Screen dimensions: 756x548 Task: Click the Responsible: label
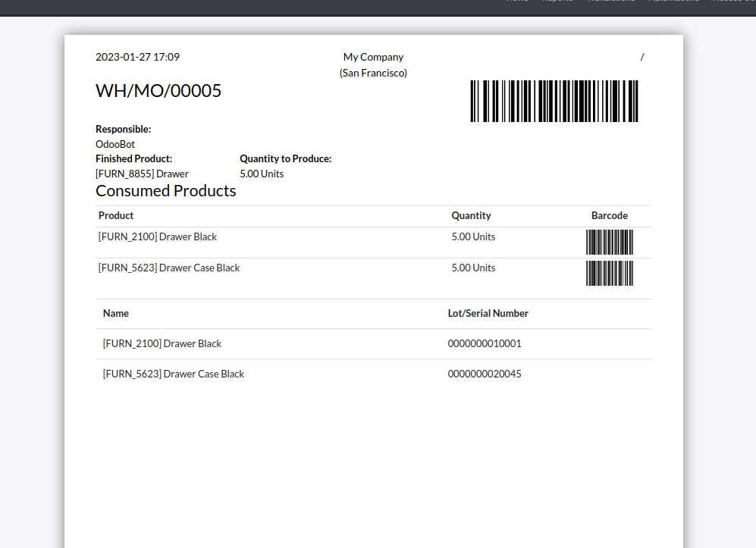(x=123, y=129)
